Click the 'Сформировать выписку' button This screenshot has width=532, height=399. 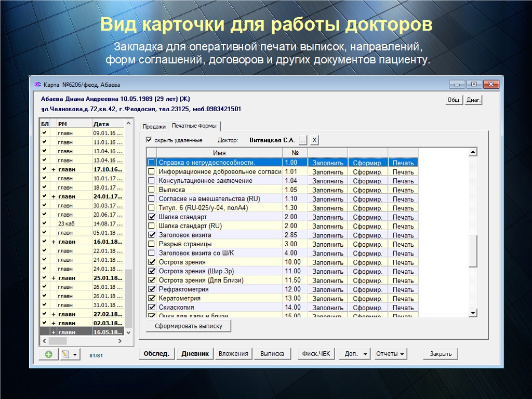point(188,326)
